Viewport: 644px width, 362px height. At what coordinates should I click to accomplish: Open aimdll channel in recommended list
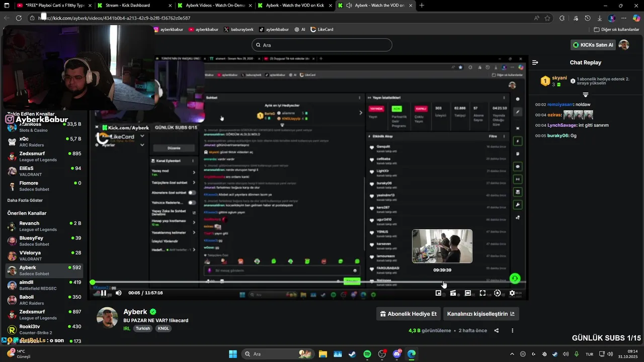[x=44, y=285]
